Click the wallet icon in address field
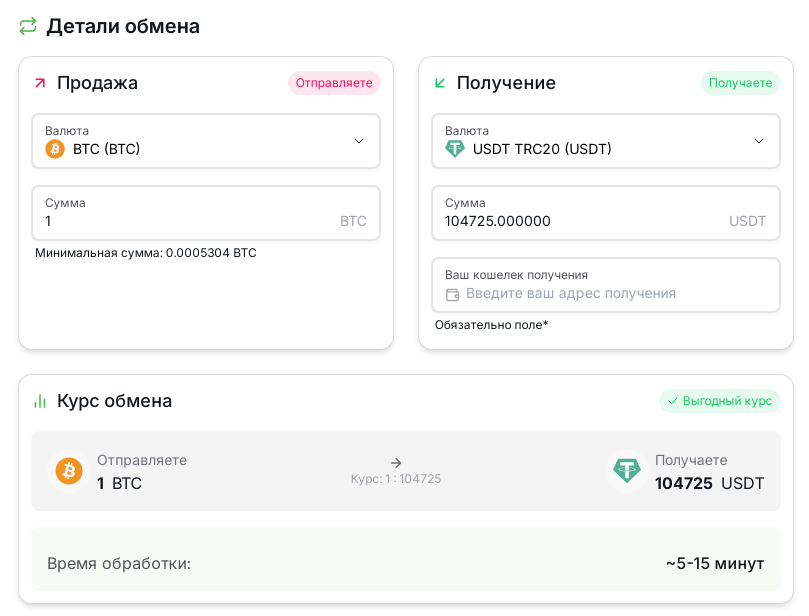The image size is (809, 616). (x=452, y=294)
